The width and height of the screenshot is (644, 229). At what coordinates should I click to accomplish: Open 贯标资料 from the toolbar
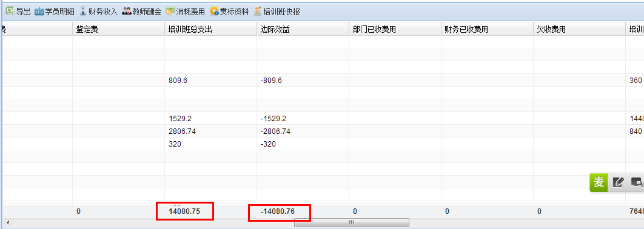tap(234, 12)
